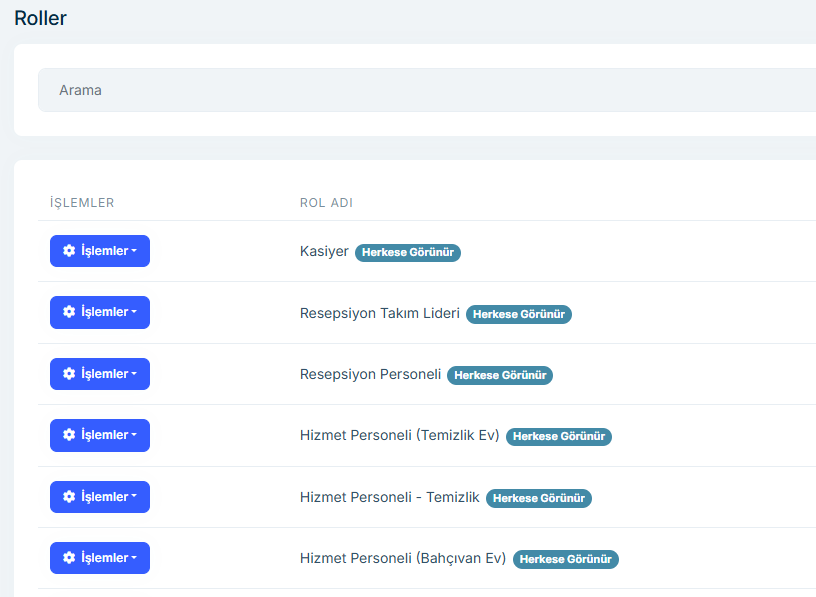
Task: Click the İŞLEMLER column header
Action: (x=82, y=203)
